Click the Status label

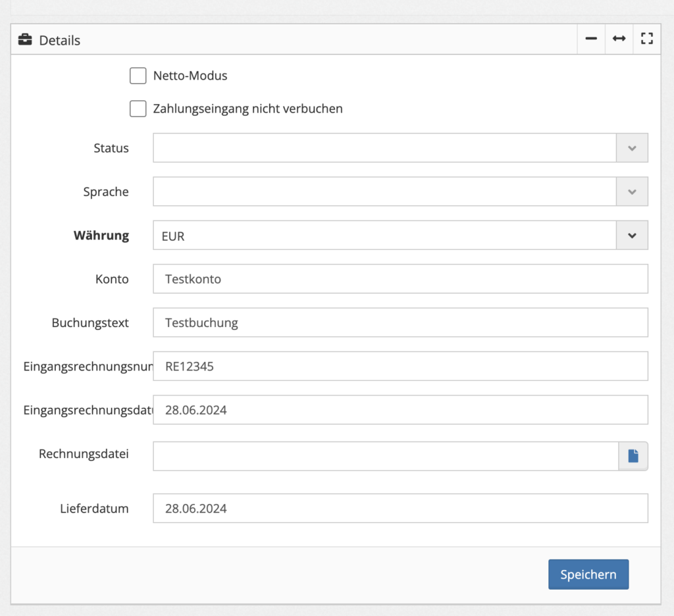111,148
